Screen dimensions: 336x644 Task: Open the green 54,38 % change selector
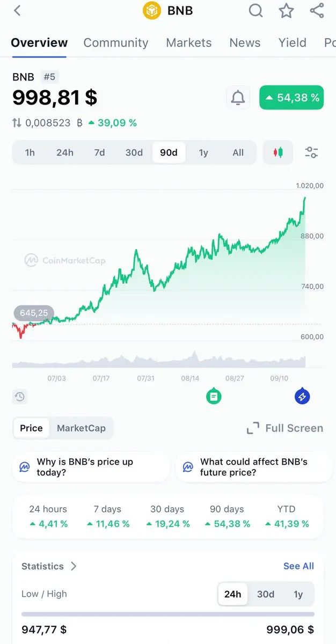pyautogui.click(x=291, y=98)
